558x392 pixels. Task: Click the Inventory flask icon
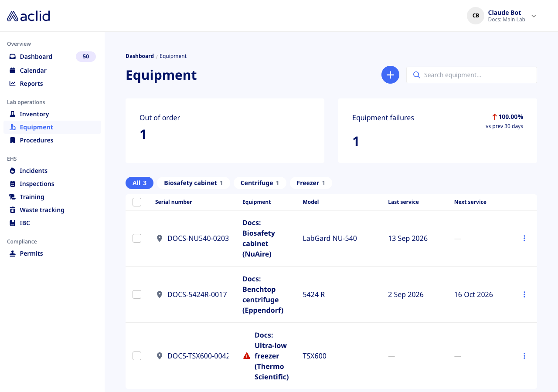[x=13, y=114]
